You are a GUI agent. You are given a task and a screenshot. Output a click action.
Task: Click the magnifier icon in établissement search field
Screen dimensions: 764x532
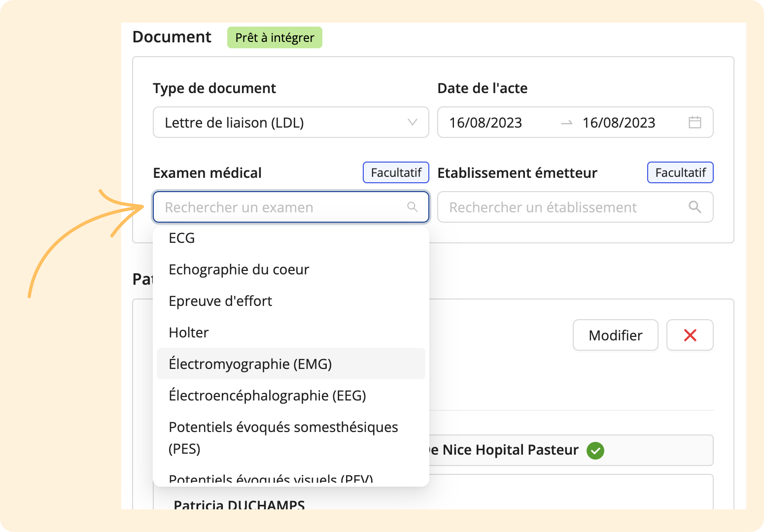click(x=695, y=207)
